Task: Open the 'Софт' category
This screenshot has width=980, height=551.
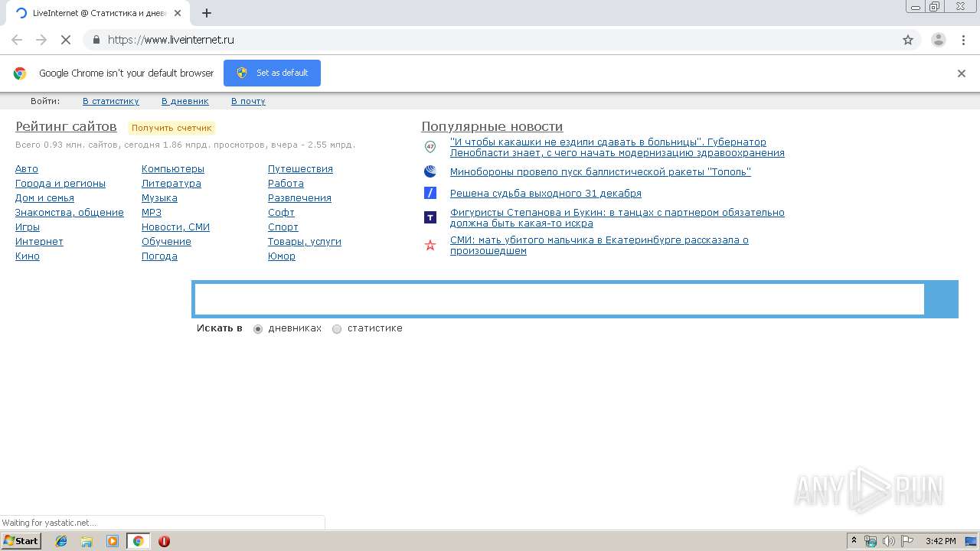Action: pos(281,213)
